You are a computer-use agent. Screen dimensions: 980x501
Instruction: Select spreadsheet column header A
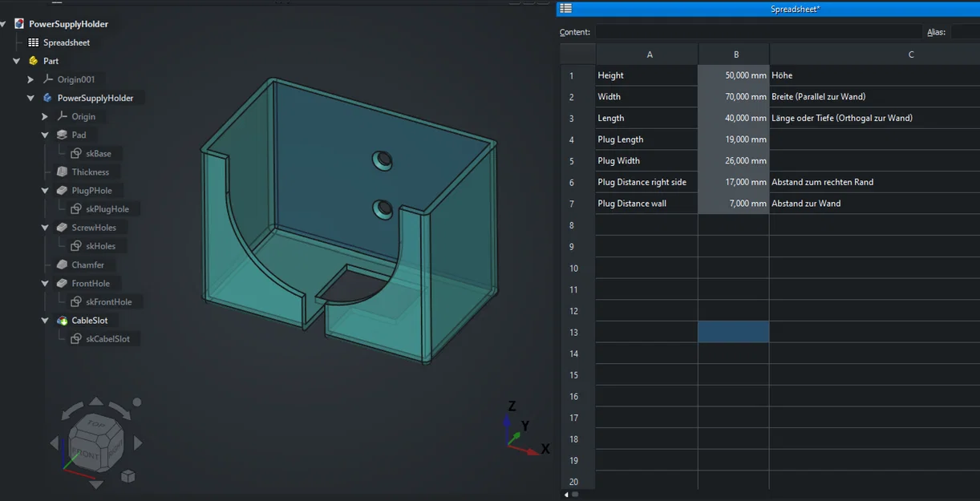point(649,54)
